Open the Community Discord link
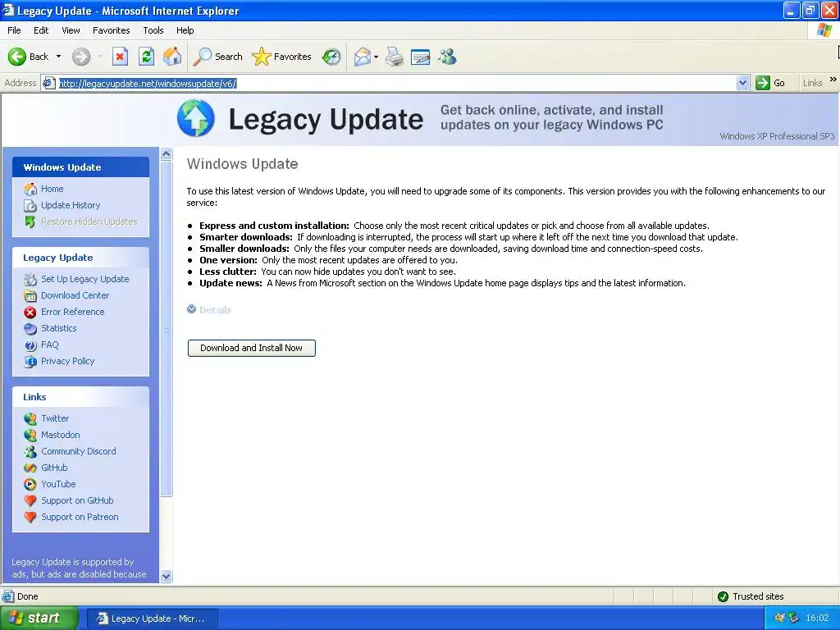Screen dimensions: 840x630 pos(79,451)
